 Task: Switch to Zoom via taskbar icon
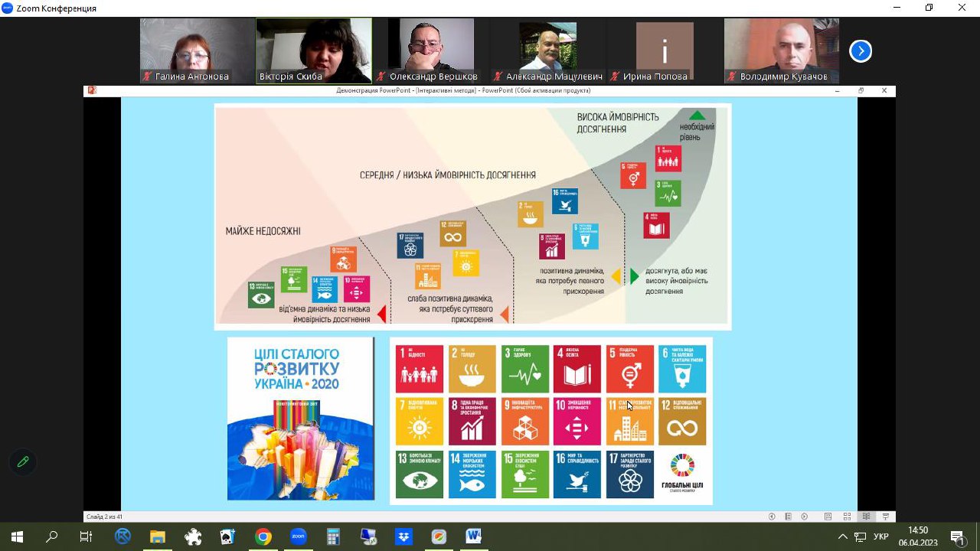click(x=298, y=536)
